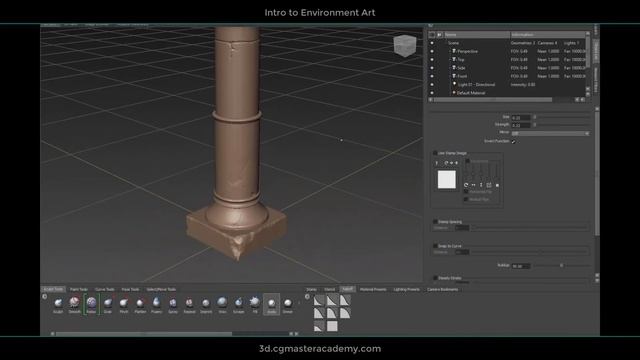The height and width of the screenshot is (360, 640).
Task: Toggle visibility eye for Light 01 Directional
Action: pos(432,84)
